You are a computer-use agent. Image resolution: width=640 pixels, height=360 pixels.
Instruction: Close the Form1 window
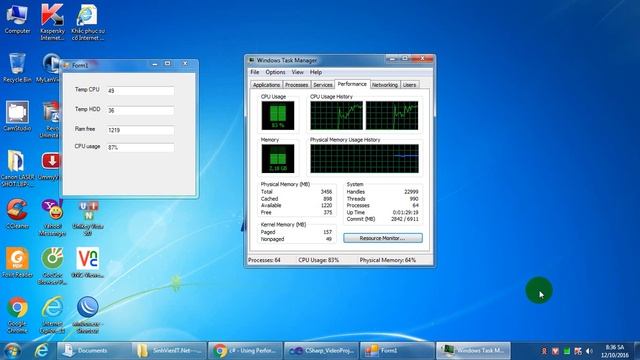pos(185,64)
